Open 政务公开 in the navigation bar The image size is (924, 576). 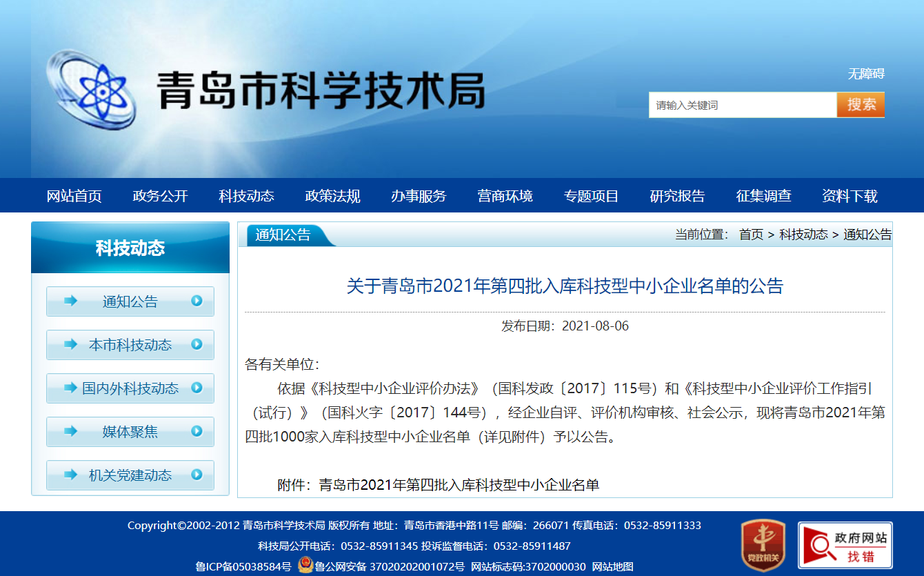coord(160,196)
